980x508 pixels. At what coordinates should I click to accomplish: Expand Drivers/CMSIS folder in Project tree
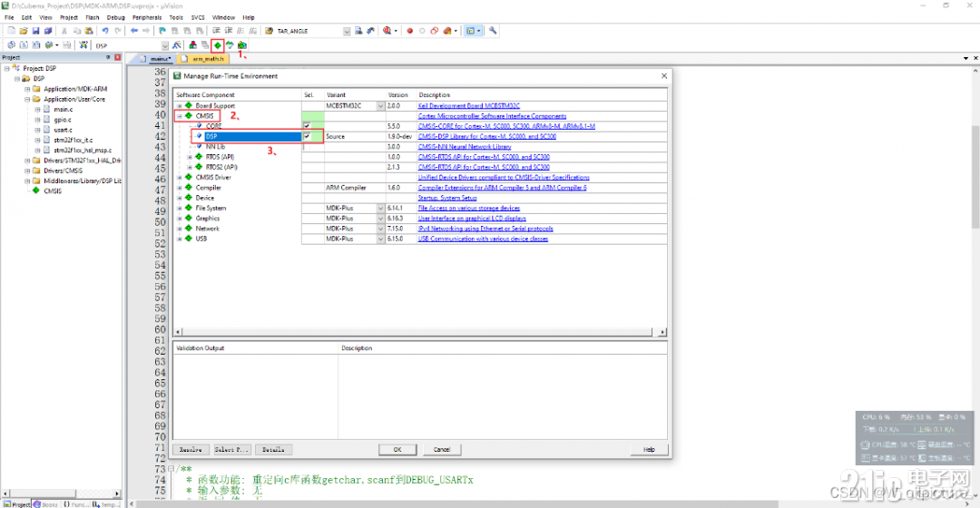point(27,171)
